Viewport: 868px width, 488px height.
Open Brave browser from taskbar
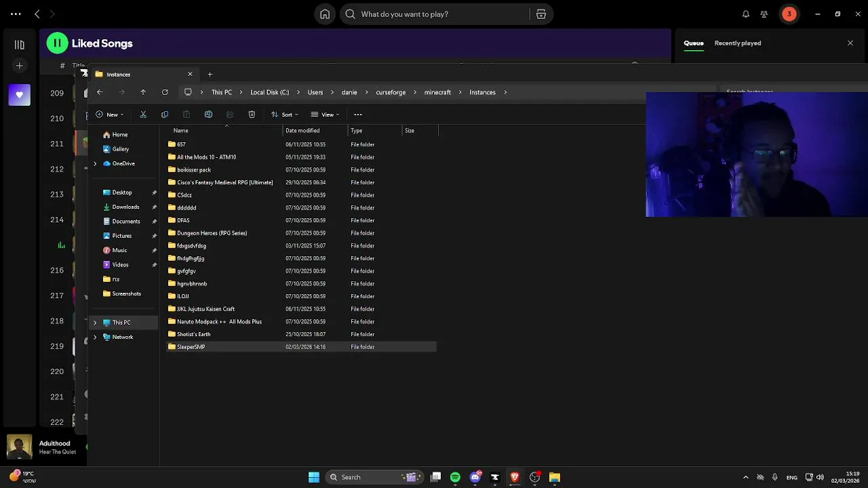click(515, 477)
